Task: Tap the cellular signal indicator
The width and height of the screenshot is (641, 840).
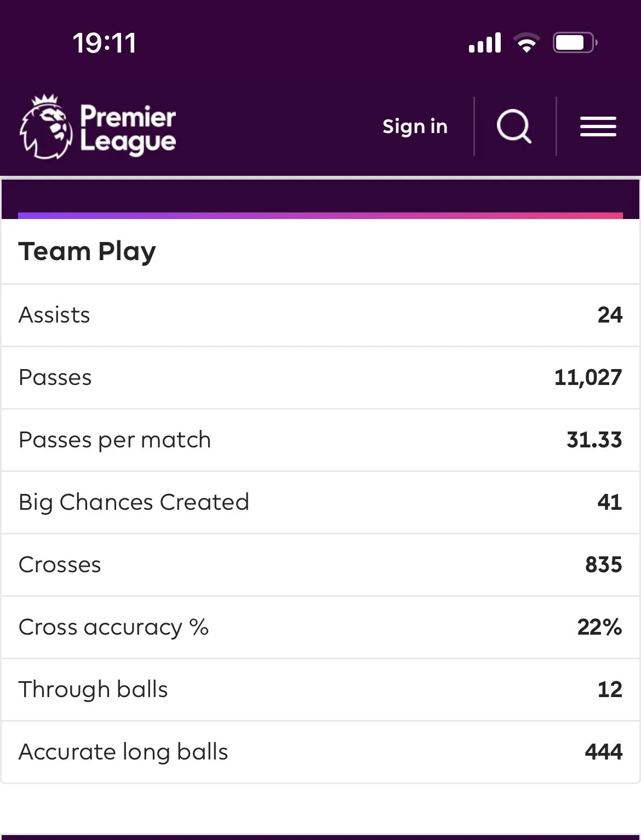Action: pos(485,43)
